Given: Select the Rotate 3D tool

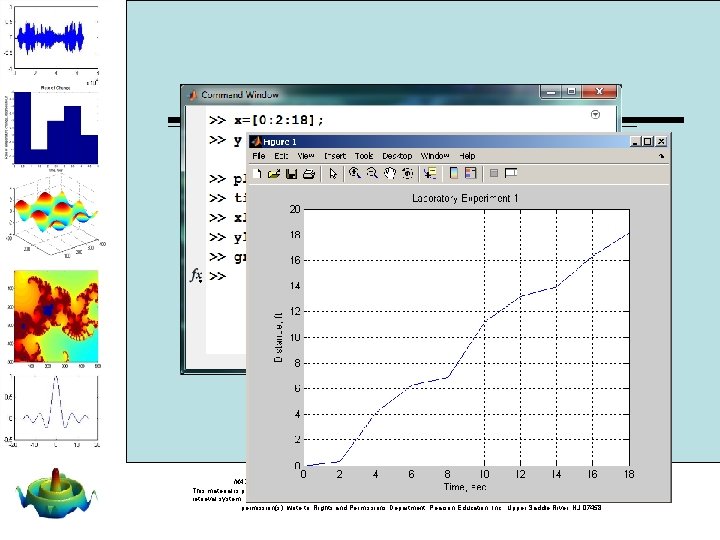Looking at the screenshot, I should [408, 173].
